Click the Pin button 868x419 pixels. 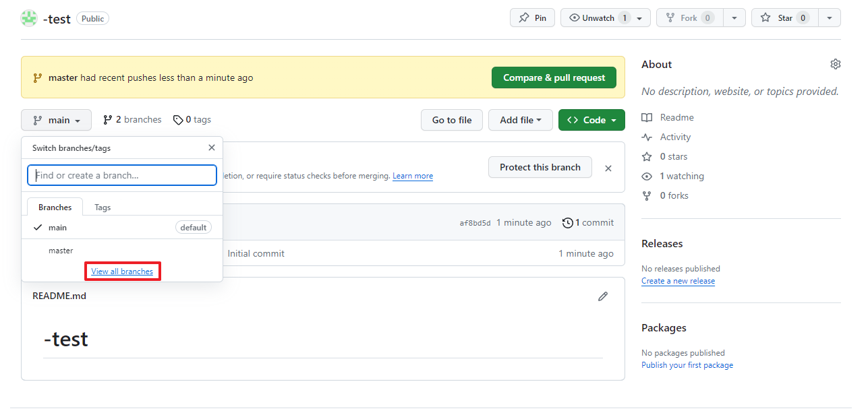532,18
